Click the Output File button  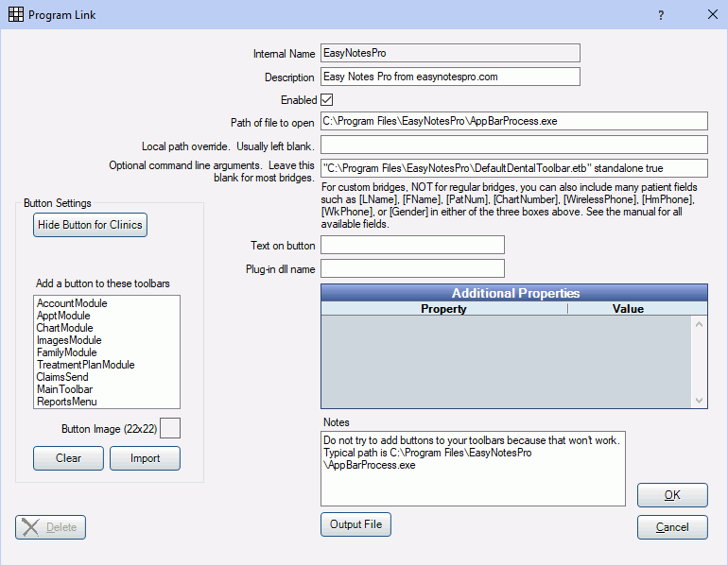pyautogui.click(x=355, y=524)
